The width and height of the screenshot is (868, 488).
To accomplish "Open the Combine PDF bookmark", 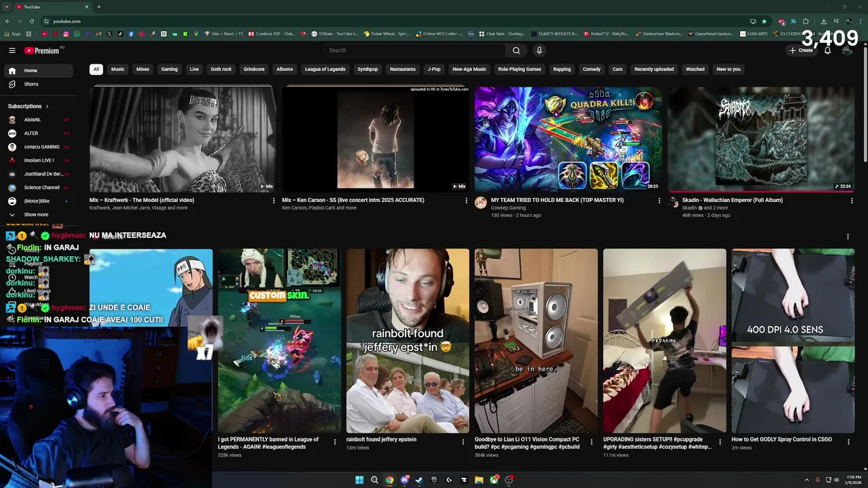I will coord(271,33).
